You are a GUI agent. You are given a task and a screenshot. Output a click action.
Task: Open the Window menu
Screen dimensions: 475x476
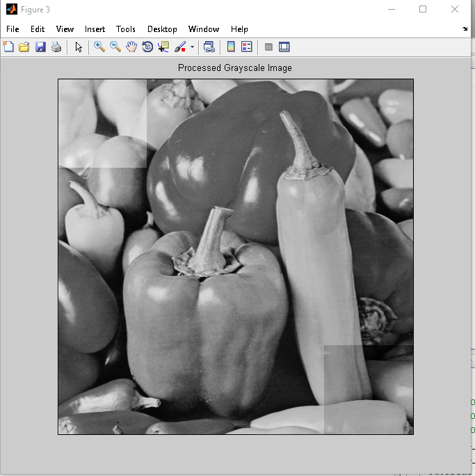204,29
